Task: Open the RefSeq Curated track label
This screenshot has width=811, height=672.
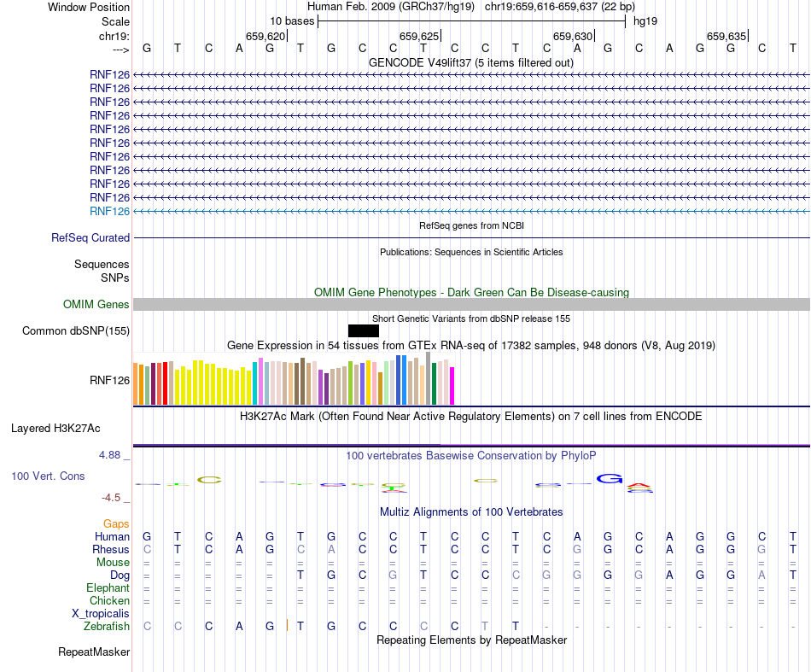Action: 90,237
